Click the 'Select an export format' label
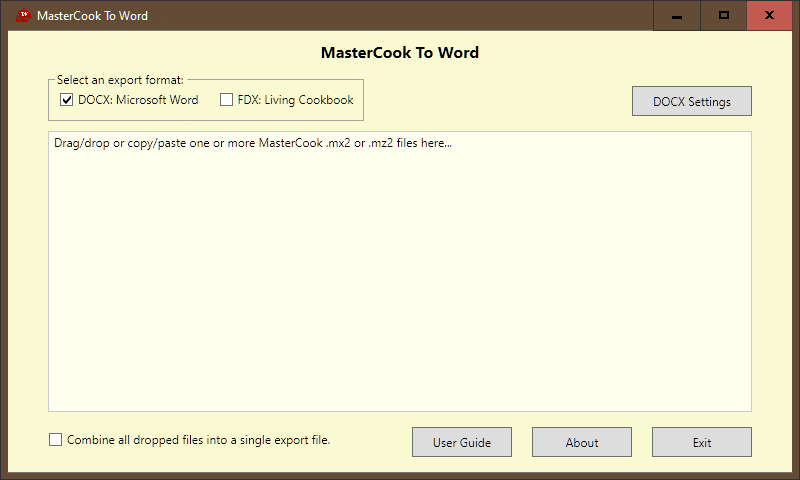 120,80
